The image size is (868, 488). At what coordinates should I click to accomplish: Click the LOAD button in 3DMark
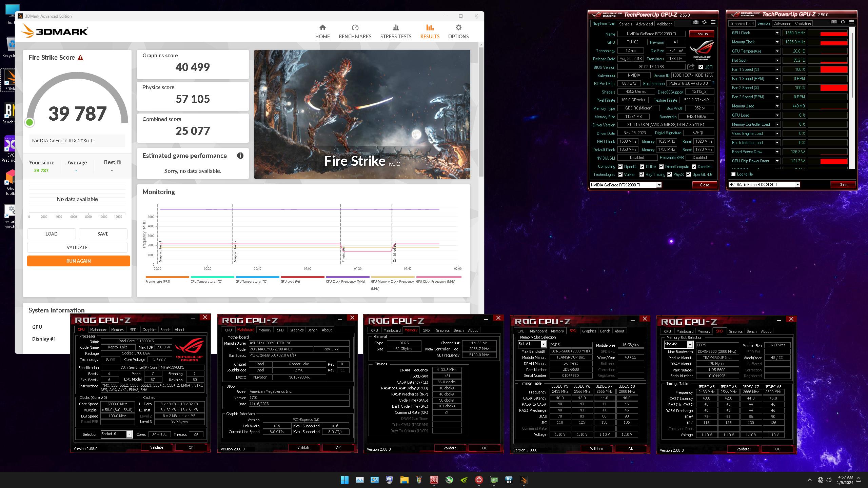point(52,234)
